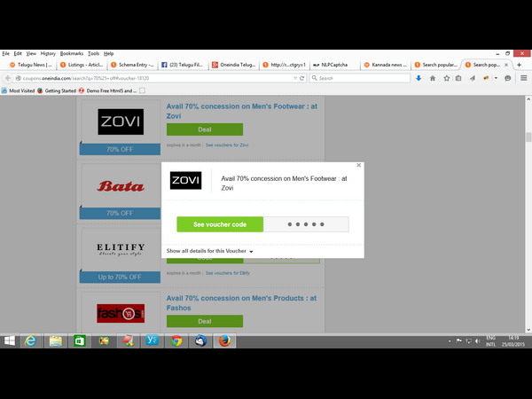Click the green See voucher code button

220,224
